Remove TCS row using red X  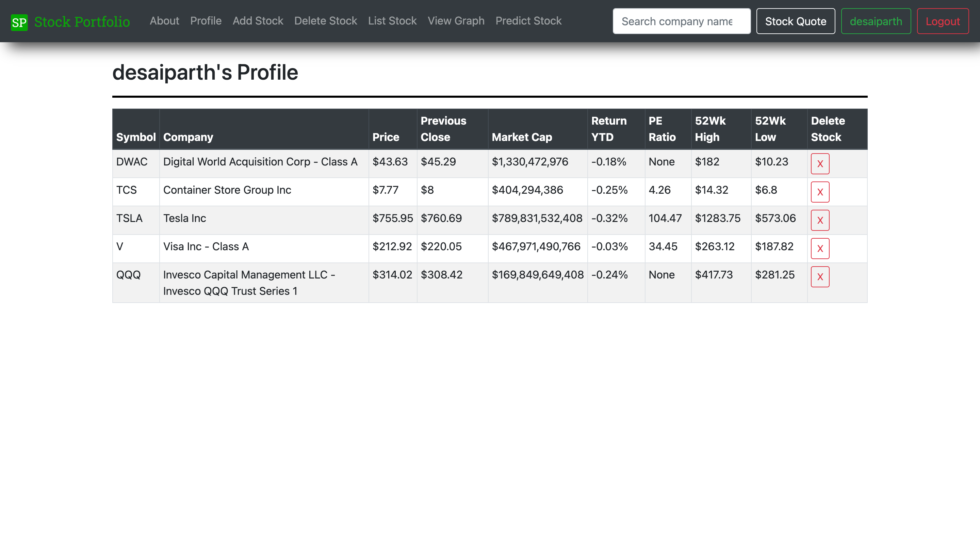point(820,192)
